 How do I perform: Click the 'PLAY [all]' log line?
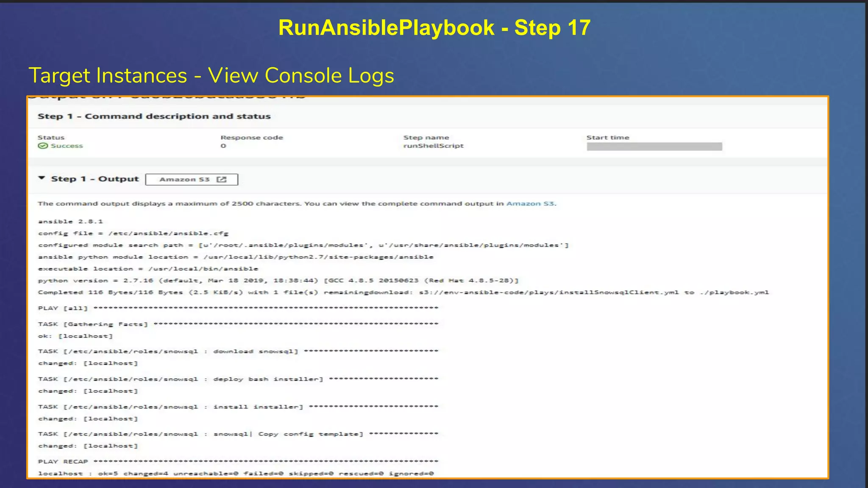pos(238,308)
